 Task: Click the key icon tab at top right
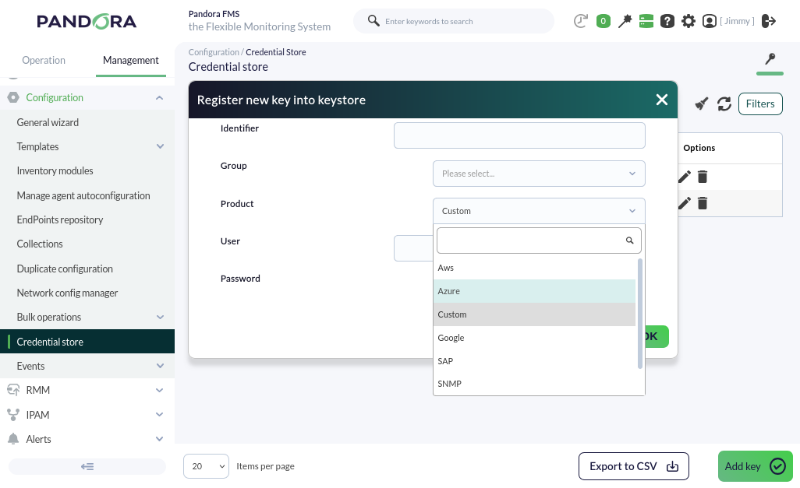click(x=770, y=59)
